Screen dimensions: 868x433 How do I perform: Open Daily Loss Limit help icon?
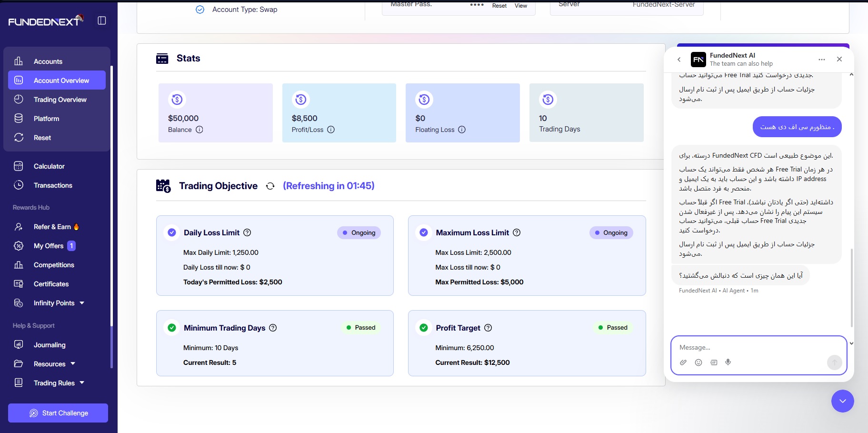[x=247, y=232]
